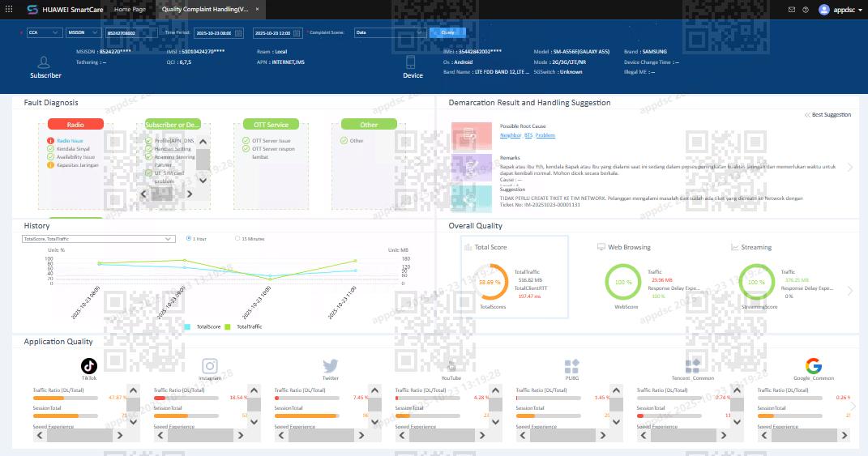
Task: Open the Neighbor BTS Problem link
Action: click(527, 135)
